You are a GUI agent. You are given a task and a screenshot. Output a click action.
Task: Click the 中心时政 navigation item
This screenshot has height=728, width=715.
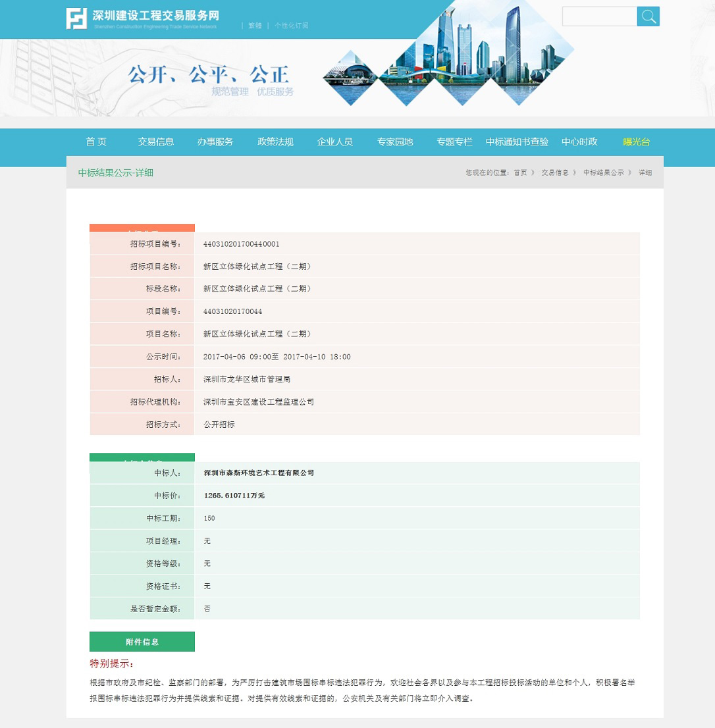[x=579, y=142]
